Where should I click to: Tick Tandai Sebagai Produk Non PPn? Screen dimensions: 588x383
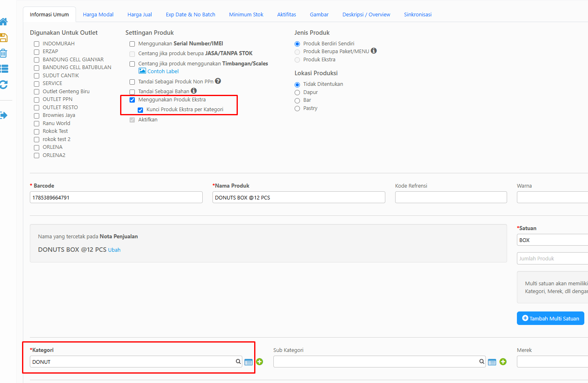[x=132, y=82]
